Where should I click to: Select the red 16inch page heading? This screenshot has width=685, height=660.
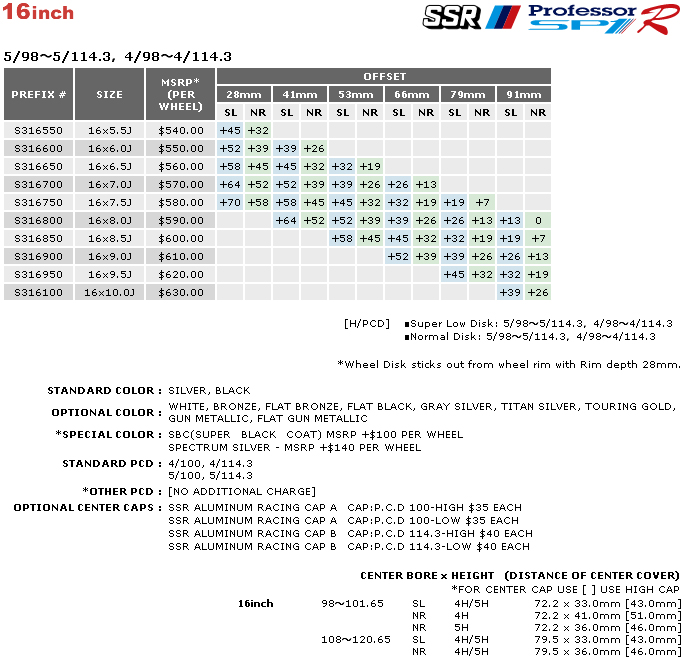click(38, 11)
